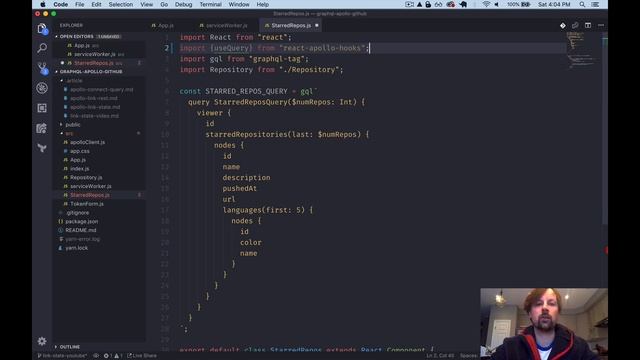The width and height of the screenshot is (640, 360).
Task: Click the code minimap preview
Action: (582, 51)
